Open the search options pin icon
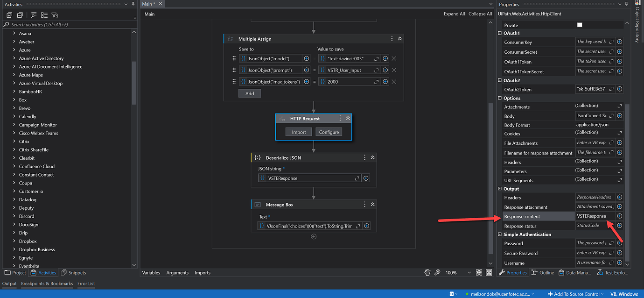 [x=33, y=15]
